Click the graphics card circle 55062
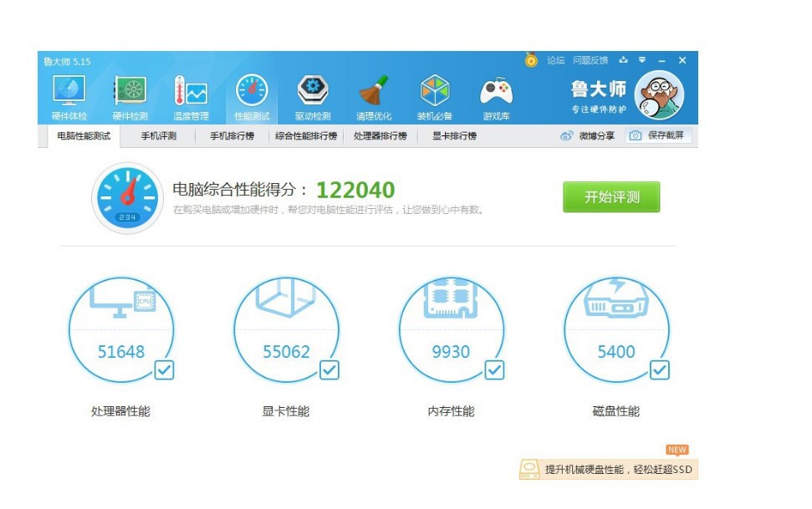812x509 pixels. (286, 330)
